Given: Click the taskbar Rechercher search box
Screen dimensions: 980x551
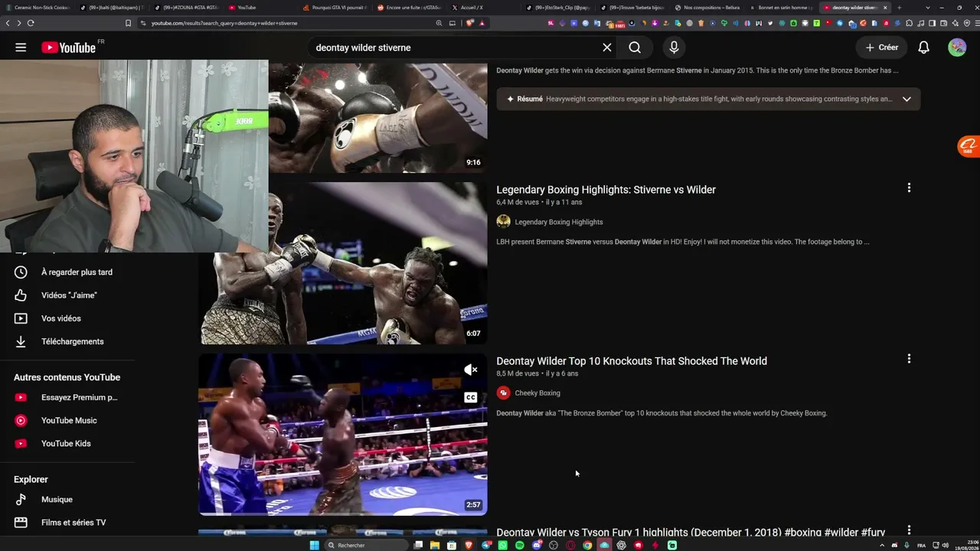Looking at the screenshot, I should [365, 546].
